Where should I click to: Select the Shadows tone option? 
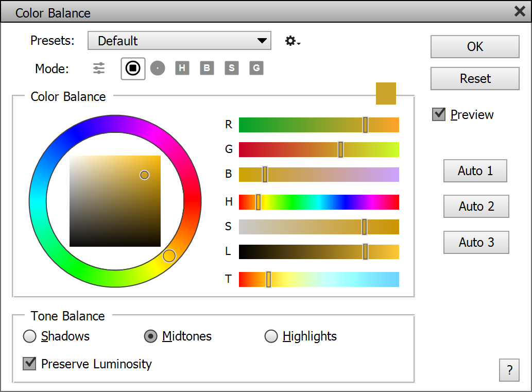[30, 336]
